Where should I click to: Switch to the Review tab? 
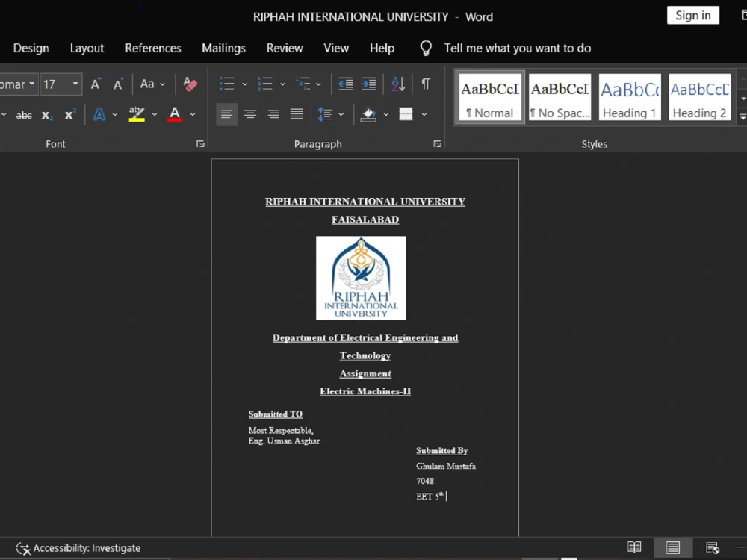pyautogui.click(x=285, y=48)
